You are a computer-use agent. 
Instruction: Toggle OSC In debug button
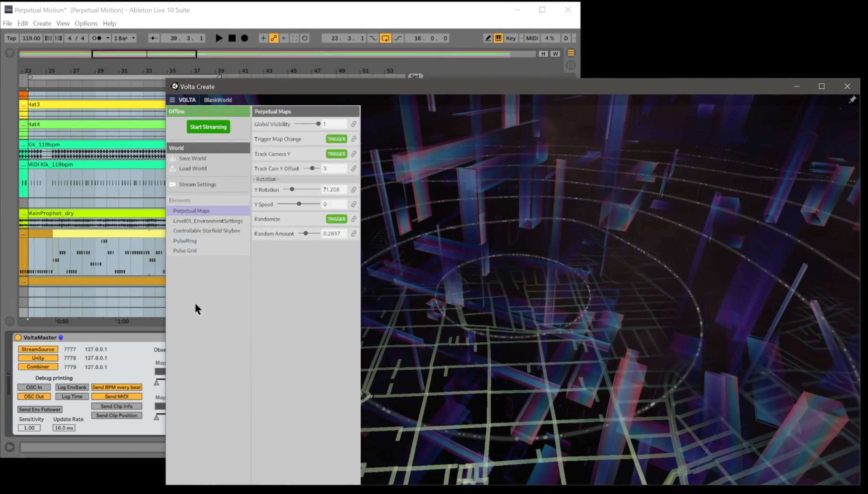point(34,387)
